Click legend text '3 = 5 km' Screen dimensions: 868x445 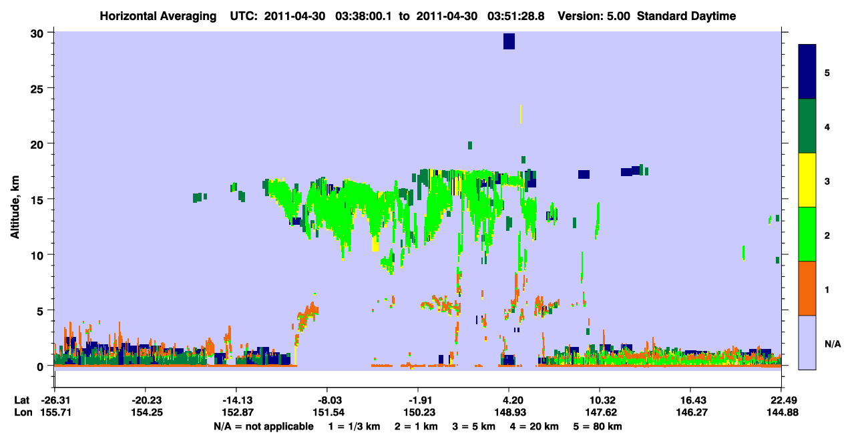point(474,426)
